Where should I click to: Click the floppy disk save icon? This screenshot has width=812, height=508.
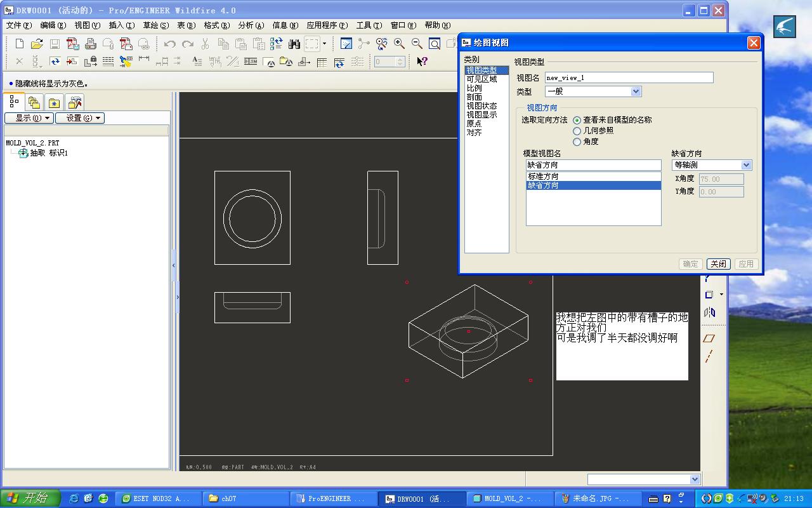coord(55,44)
